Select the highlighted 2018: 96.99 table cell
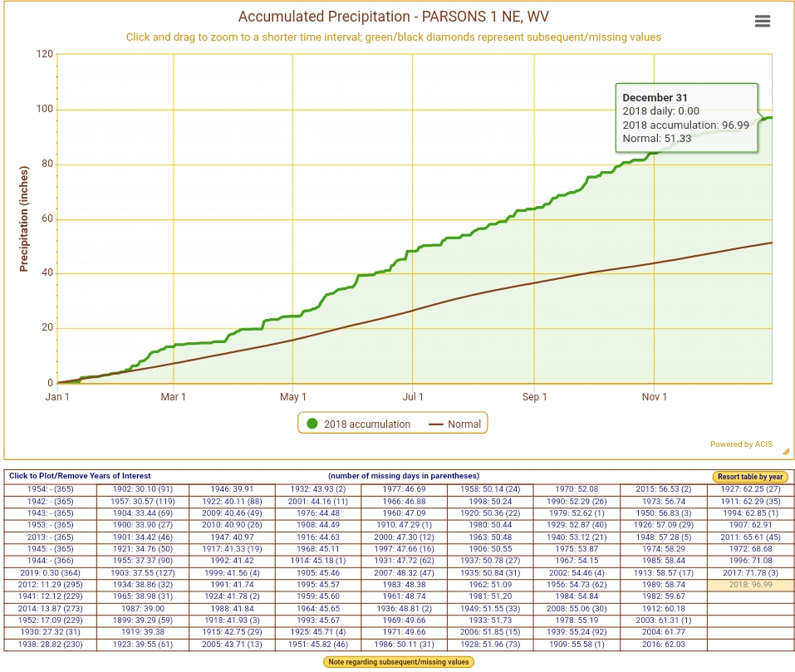 click(x=750, y=585)
